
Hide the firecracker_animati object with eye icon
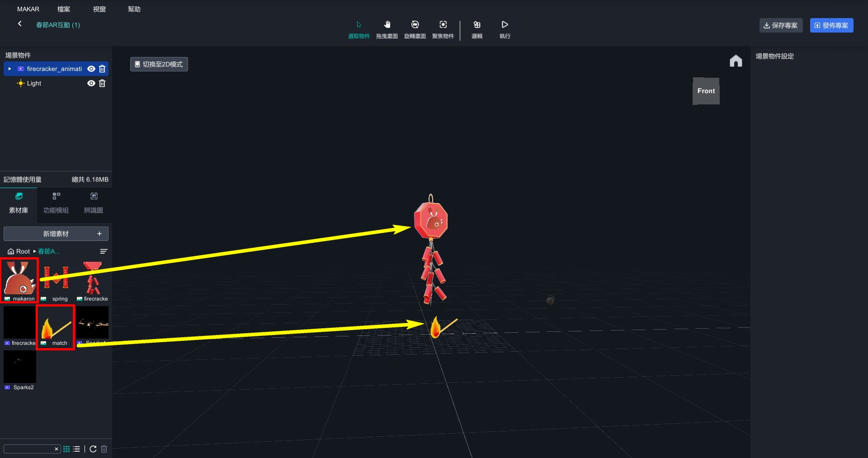(91, 69)
